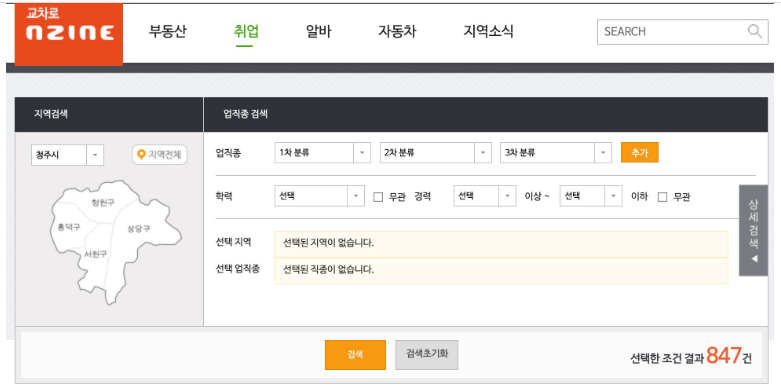Screen dimensions: 781x390
Task: Select 서원구 district on the map
Action: pos(95,254)
